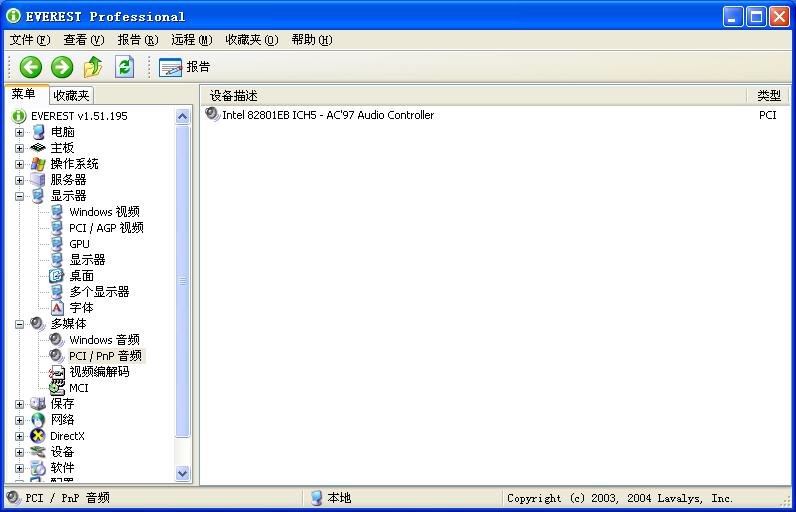The height and width of the screenshot is (512, 796).
Task: Select the 电脑 computer icon in the tree
Action: (38, 132)
